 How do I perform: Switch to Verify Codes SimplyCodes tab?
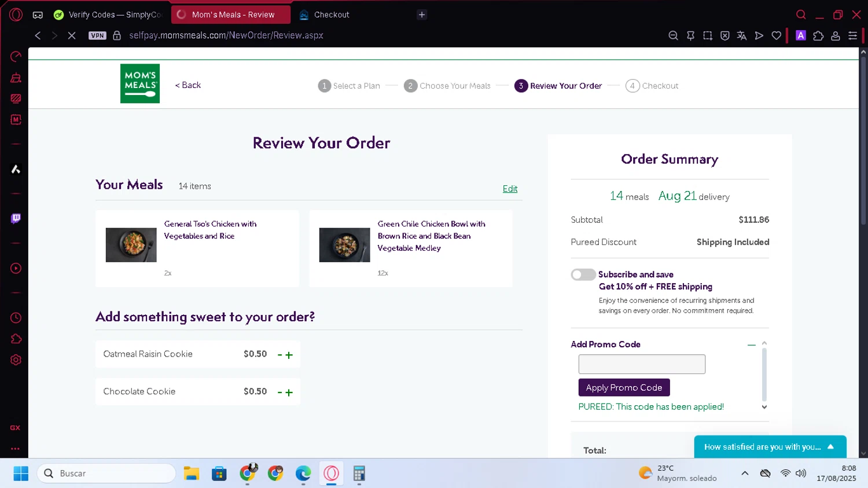coord(108,14)
